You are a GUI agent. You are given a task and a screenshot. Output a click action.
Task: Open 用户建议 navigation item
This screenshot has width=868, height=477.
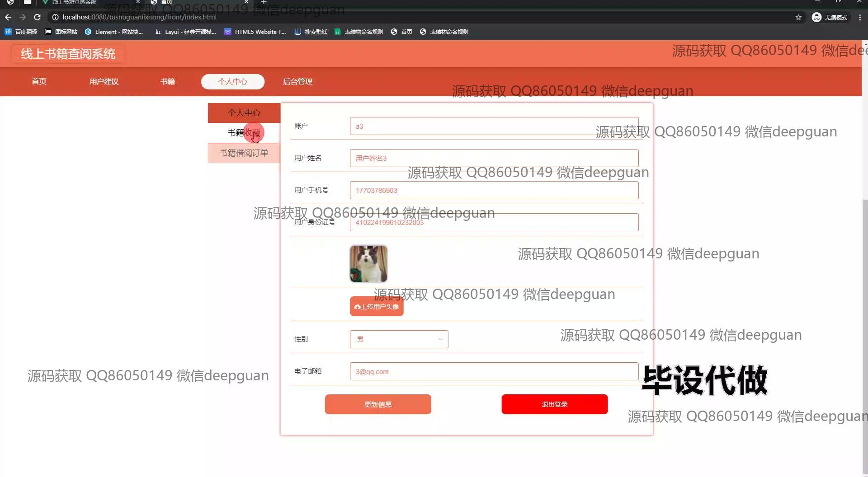[104, 81]
